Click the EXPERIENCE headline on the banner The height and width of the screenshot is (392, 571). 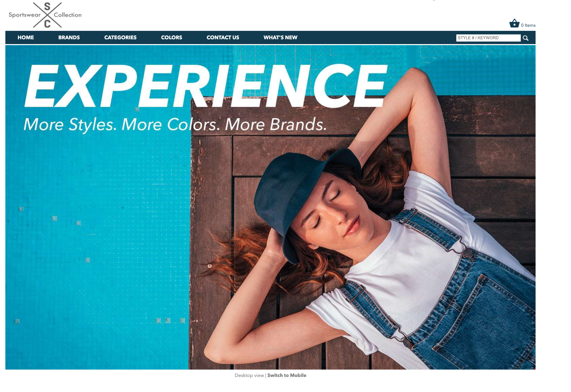coord(205,86)
